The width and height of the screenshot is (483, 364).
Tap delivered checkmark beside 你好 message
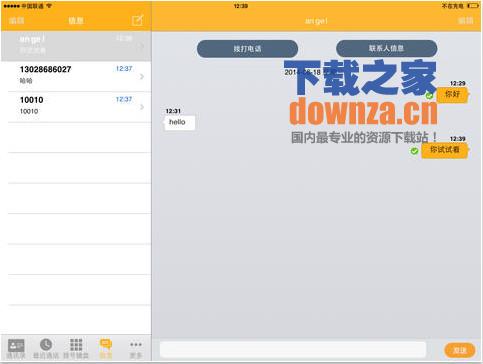click(429, 96)
